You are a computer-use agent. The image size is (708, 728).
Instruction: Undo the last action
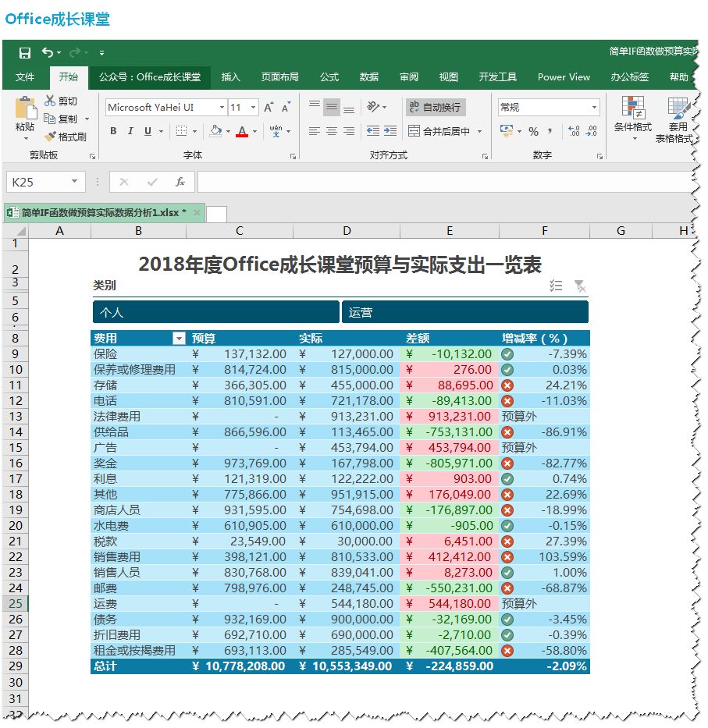click(x=48, y=52)
